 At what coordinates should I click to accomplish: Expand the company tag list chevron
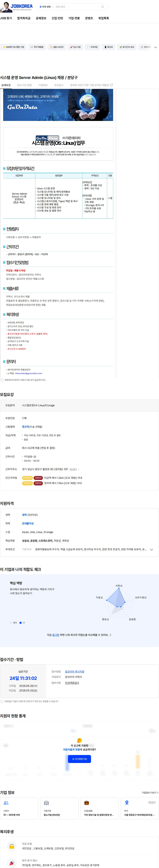155,47
